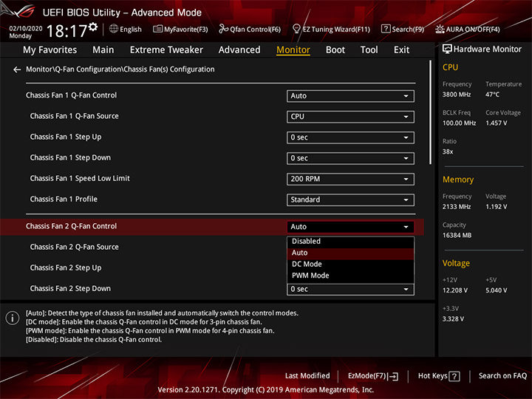Click Core Voltage value 1.457 V

(x=496, y=123)
